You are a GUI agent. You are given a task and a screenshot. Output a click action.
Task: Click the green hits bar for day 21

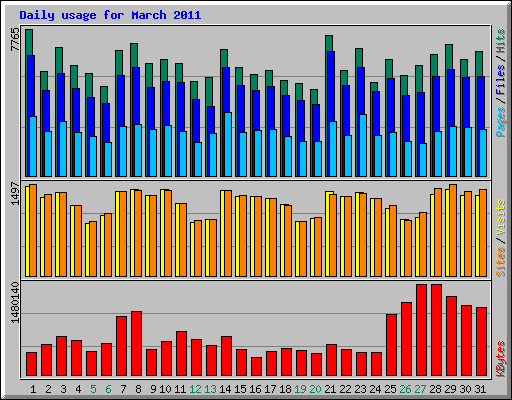tap(329, 43)
